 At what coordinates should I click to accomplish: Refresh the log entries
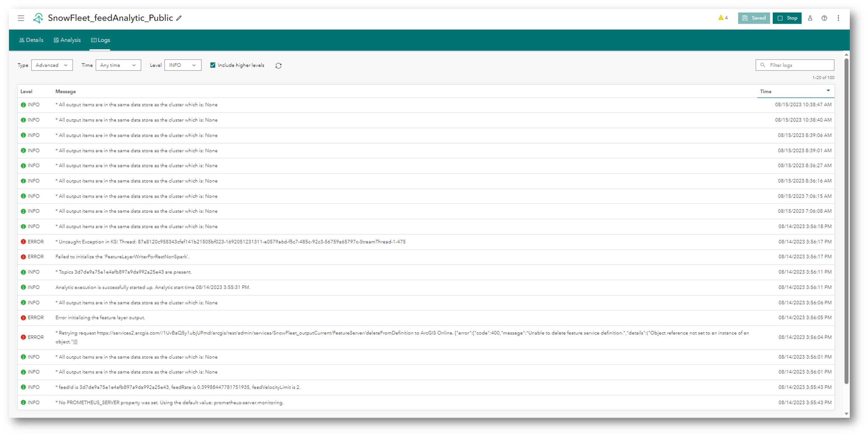278,65
